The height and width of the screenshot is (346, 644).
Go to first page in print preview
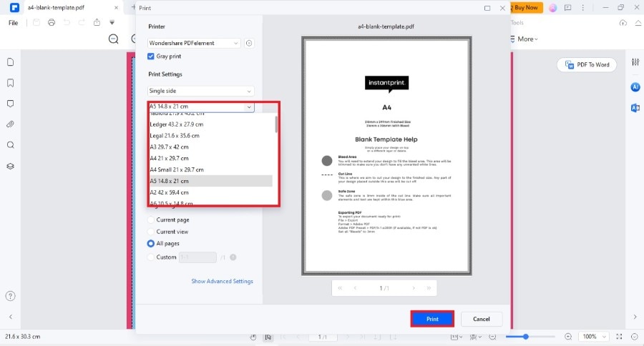(x=340, y=288)
